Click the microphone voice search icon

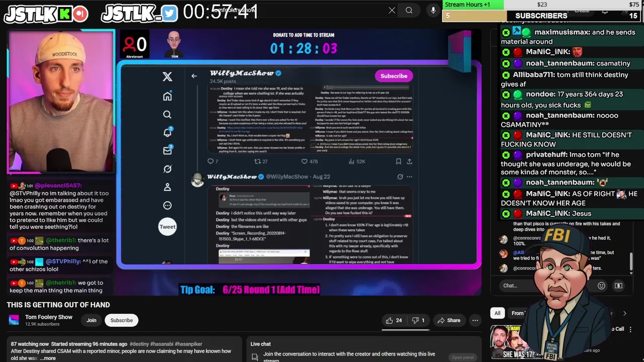click(433, 10)
